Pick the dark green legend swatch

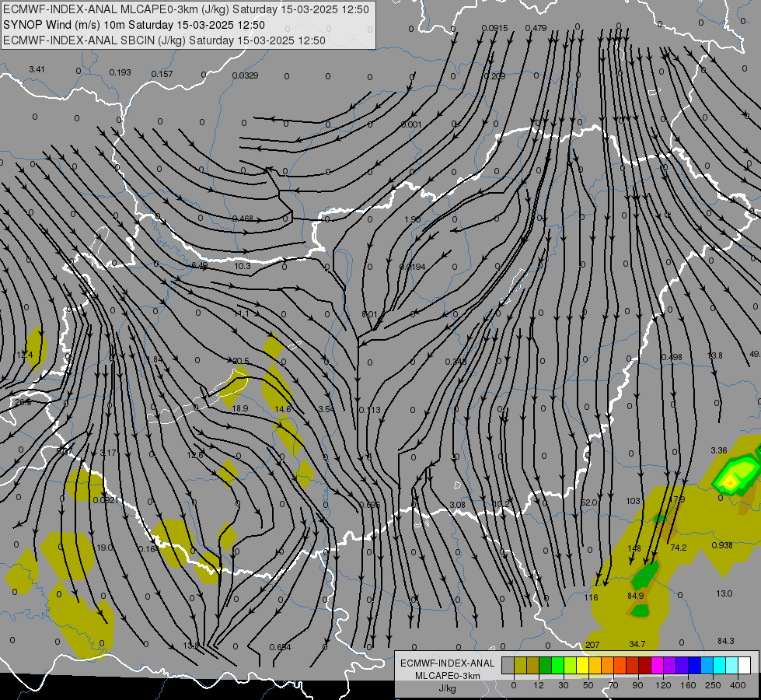point(546,665)
